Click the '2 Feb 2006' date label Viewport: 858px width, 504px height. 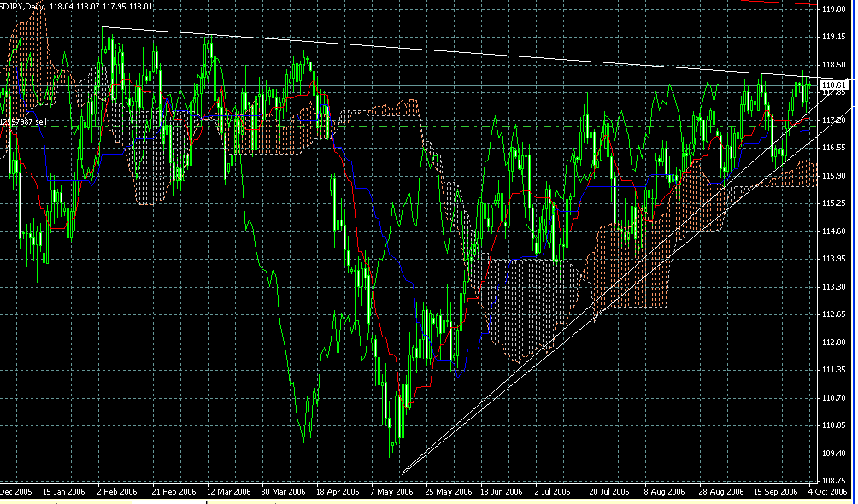tap(117, 491)
